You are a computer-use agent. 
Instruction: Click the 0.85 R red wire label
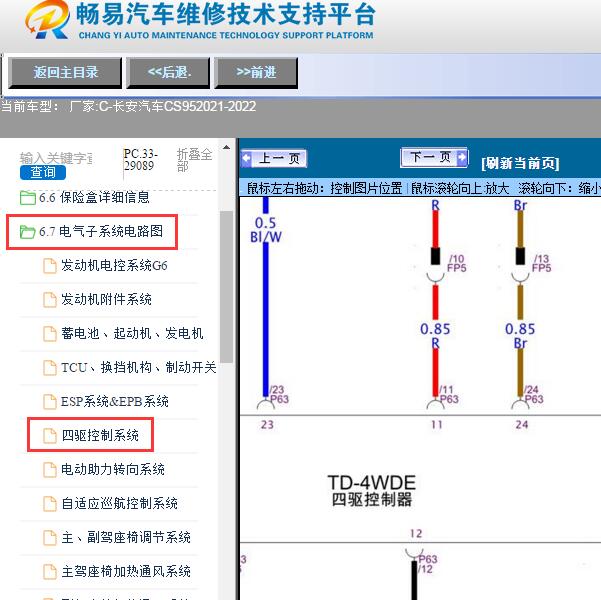point(435,335)
